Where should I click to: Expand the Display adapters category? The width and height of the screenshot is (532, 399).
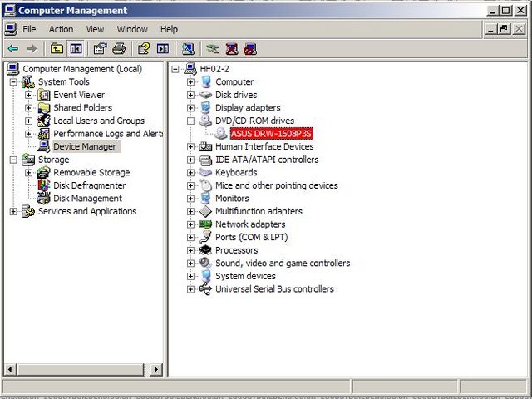pos(190,108)
